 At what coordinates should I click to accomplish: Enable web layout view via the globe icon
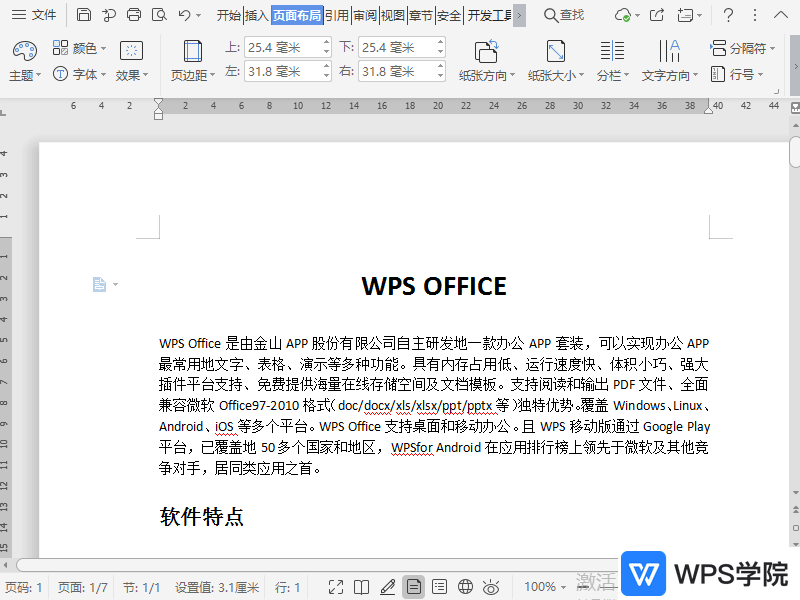(465, 587)
